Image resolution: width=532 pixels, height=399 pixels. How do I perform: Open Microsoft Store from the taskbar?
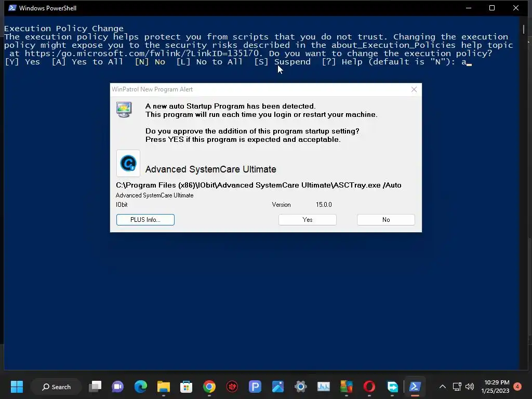[187, 387]
